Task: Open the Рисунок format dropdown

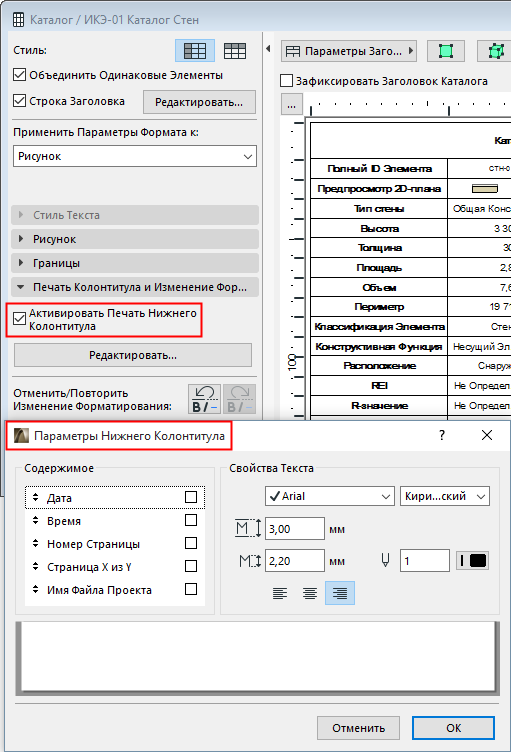Action: [135, 156]
